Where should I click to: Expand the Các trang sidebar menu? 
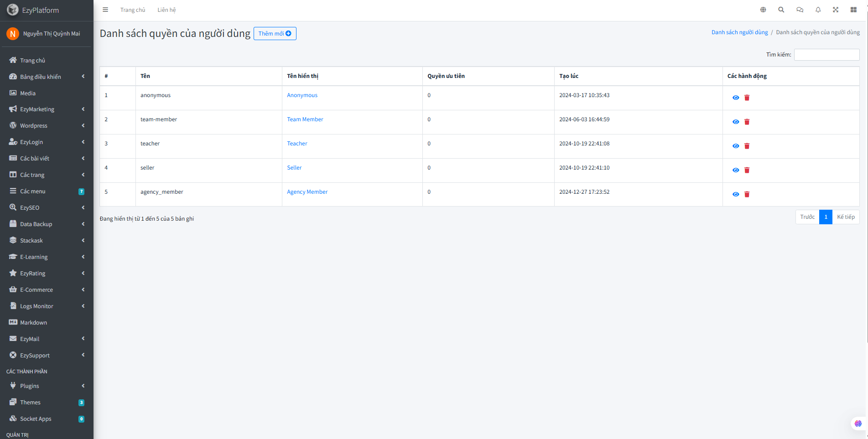coord(47,175)
